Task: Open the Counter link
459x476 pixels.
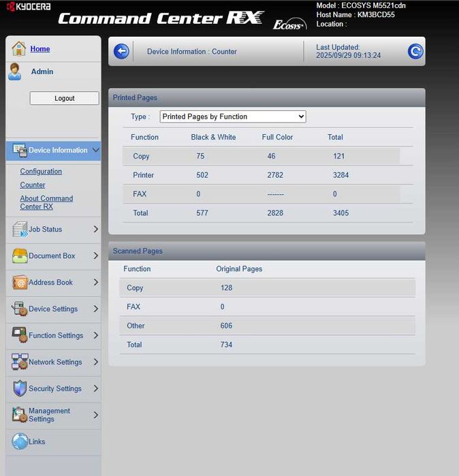Action: [33, 185]
